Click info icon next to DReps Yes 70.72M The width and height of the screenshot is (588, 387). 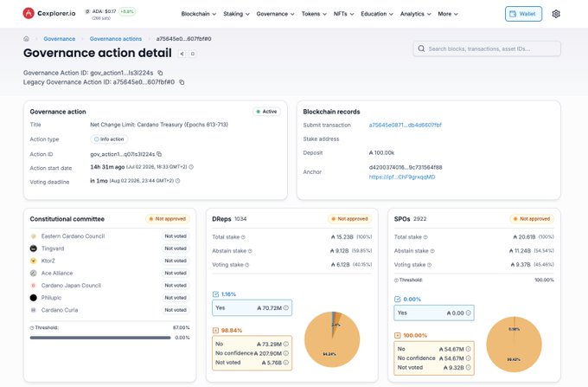(x=286, y=308)
